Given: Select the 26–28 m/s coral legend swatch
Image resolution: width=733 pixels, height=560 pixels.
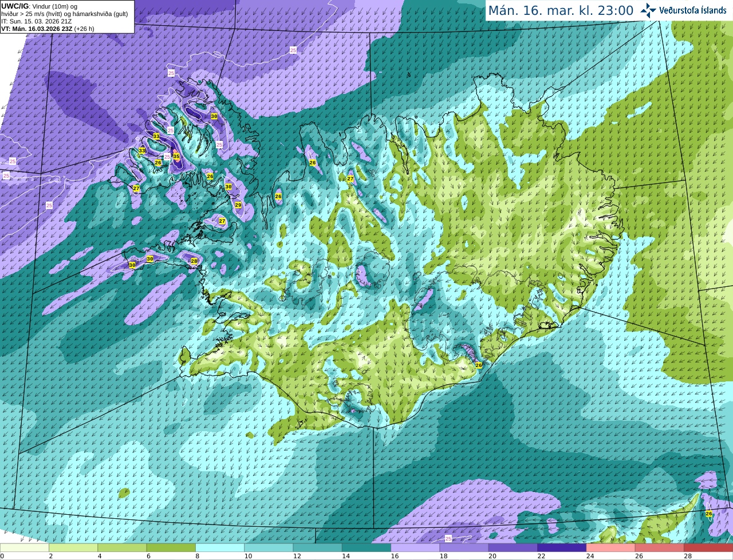Looking at the screenshot, I should pyautogui.click(x=660, y=548).
